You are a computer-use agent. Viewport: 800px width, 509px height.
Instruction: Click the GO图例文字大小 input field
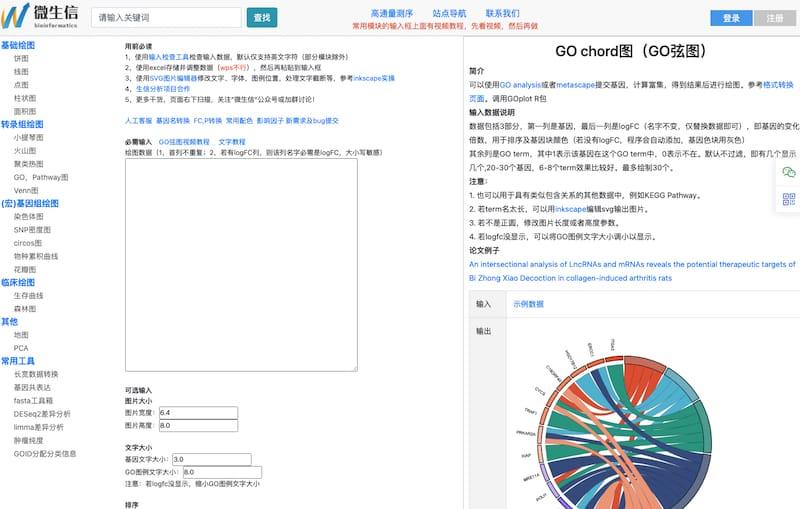(222, 472)
